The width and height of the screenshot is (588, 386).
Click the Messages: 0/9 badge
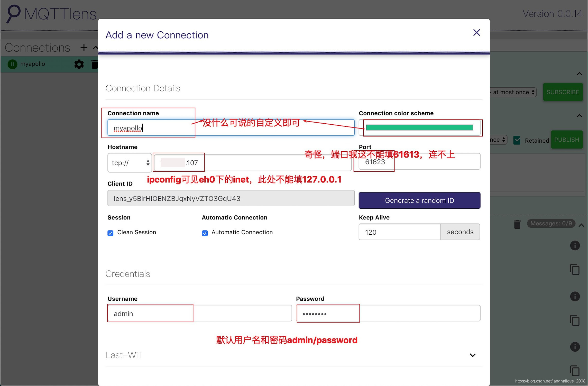click(x=551, y=223)
